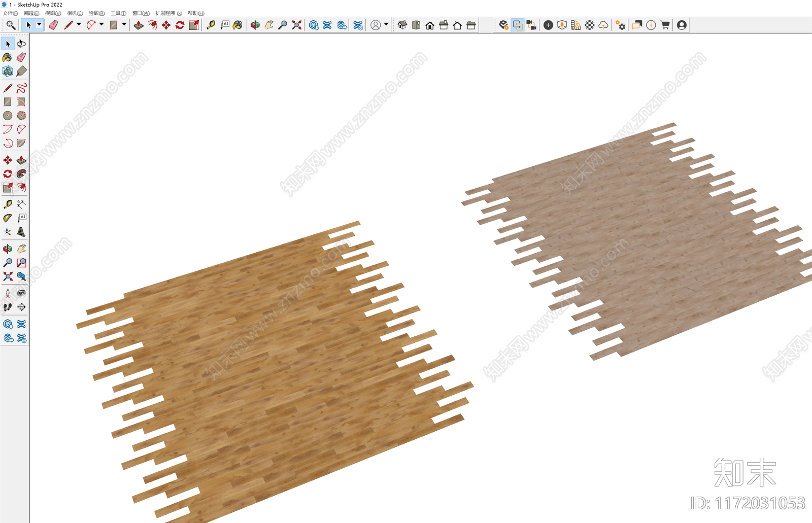Click the shopping cart icon
This screenshot has height=523, width=812.
[665, 25]
